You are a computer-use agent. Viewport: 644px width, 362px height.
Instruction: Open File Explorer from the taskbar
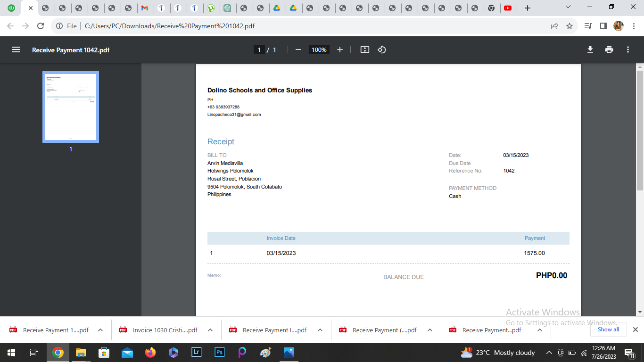[81, 353]
